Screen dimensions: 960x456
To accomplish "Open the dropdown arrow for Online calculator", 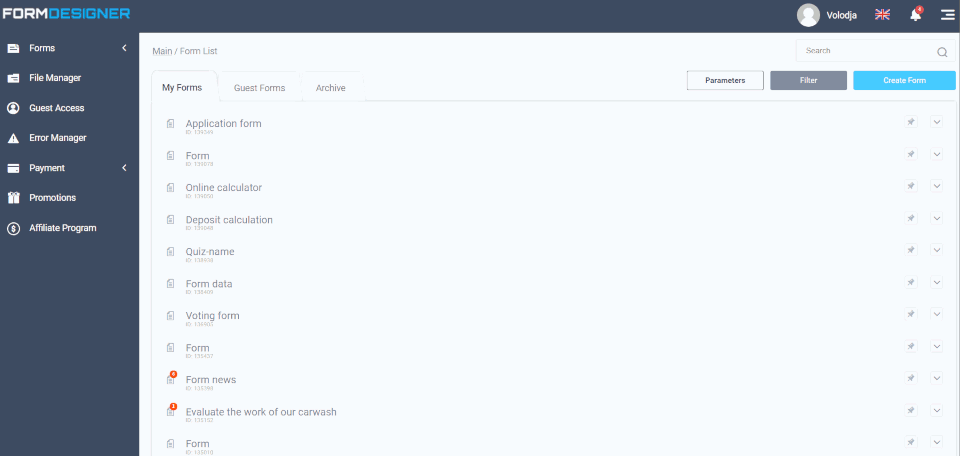I will click(x=937, y=186).
